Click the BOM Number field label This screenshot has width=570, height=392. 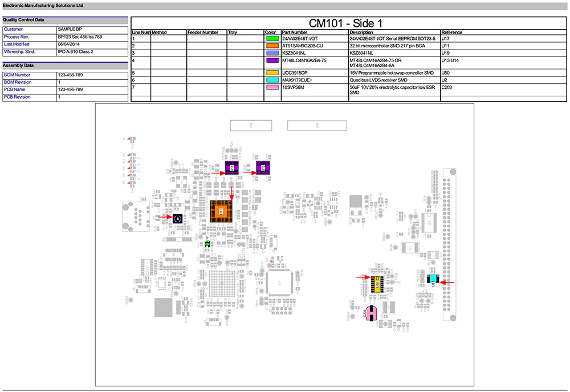tap(17, 75)
